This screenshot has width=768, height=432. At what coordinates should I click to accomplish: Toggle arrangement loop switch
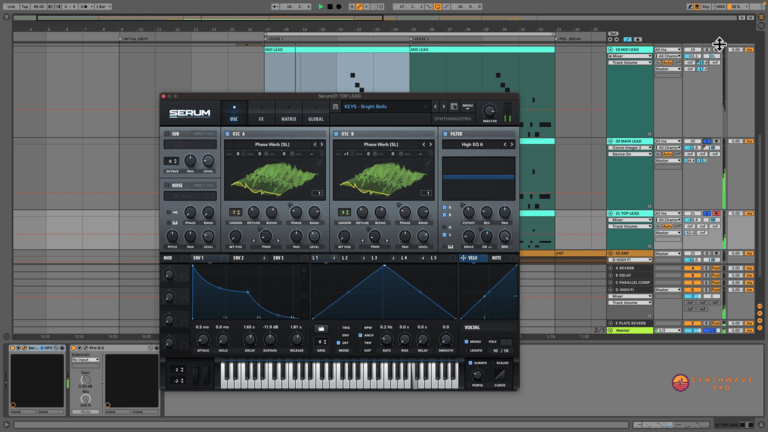[437, 7]
